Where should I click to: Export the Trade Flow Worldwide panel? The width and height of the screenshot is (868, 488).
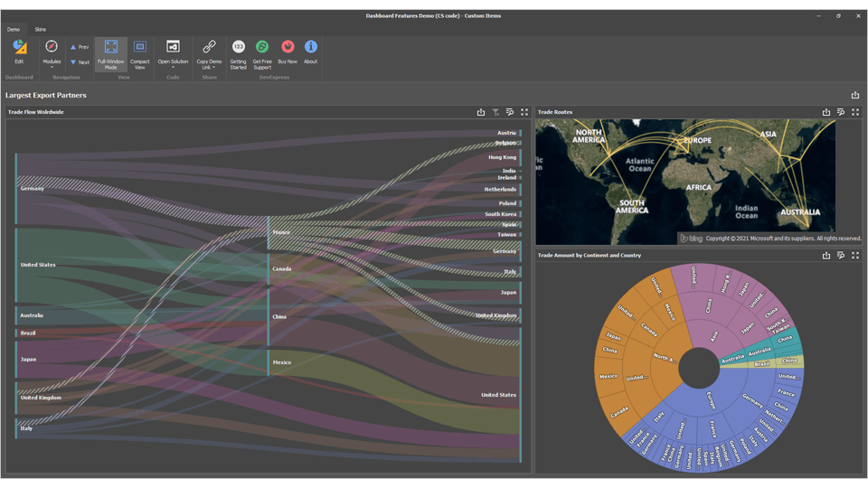point(481,112)
